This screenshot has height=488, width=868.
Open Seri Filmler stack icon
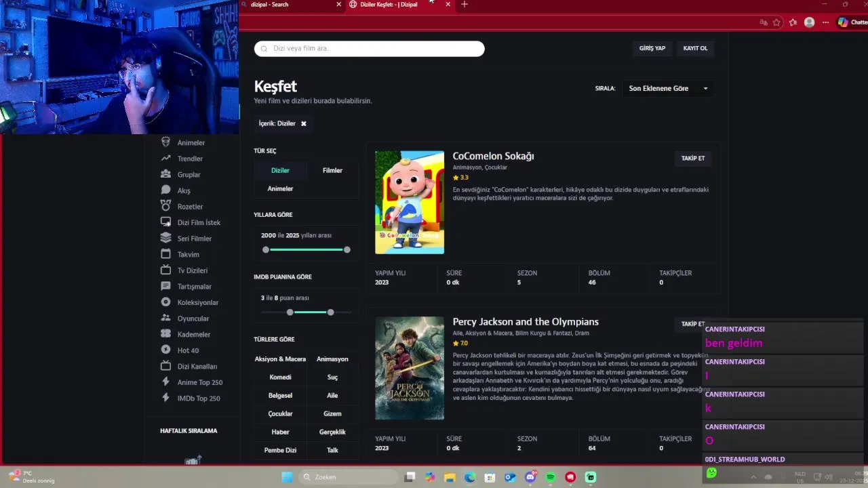tap(165, 238)
